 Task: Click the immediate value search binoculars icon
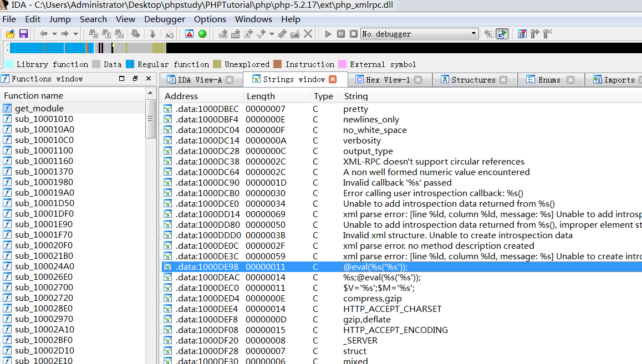tap(93, 34)
